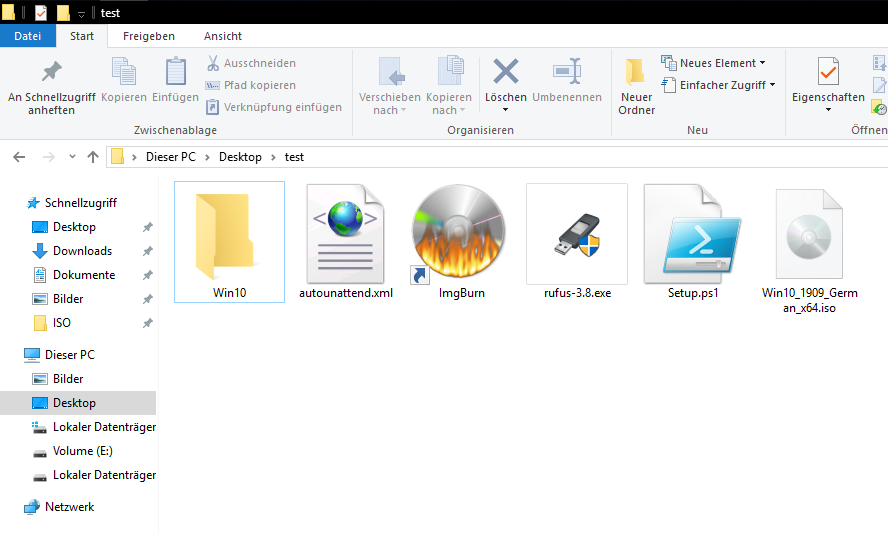Viewport: 888px width, 534px height.
Task: Create a new folder with Neuer Ordner
Action: click(636, 87)
